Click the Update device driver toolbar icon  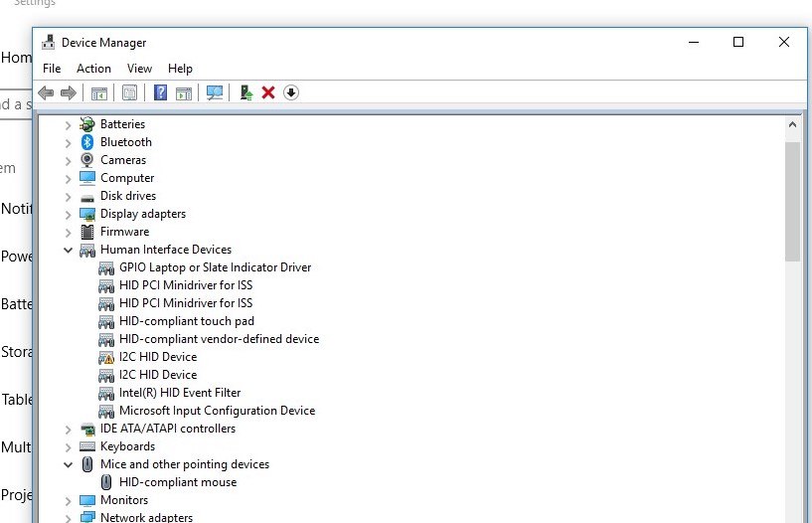pyautogui.click(x=246, y=92)
